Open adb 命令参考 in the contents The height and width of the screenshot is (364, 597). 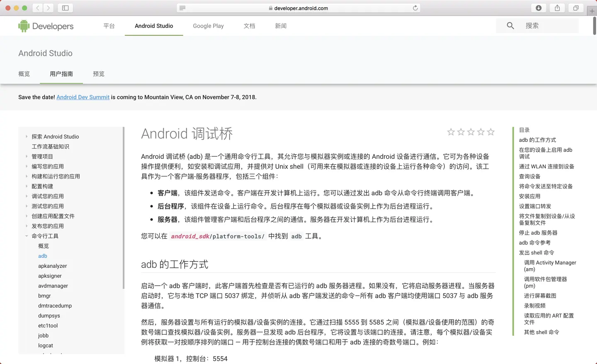535,243
